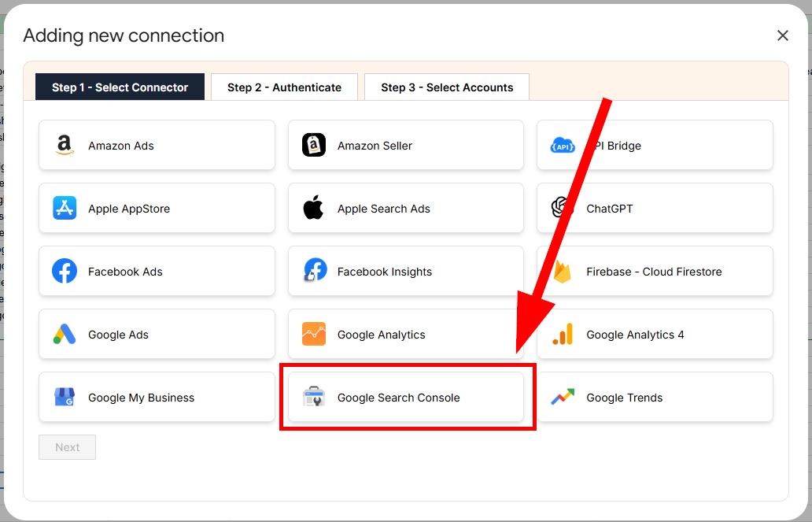Choose the API Bridge cloud icon
This screenshot has width=812, height=522.
(x=563, y=146)
